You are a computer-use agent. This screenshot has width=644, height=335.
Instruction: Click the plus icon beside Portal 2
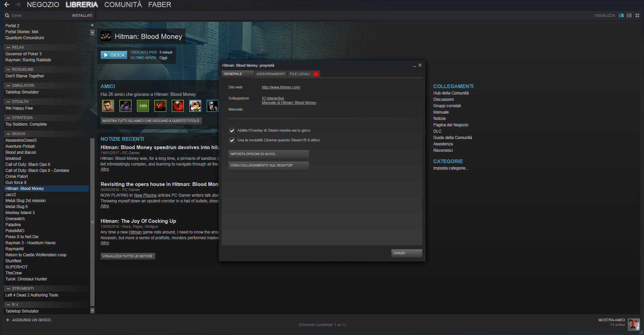click(x=92, y=25)
